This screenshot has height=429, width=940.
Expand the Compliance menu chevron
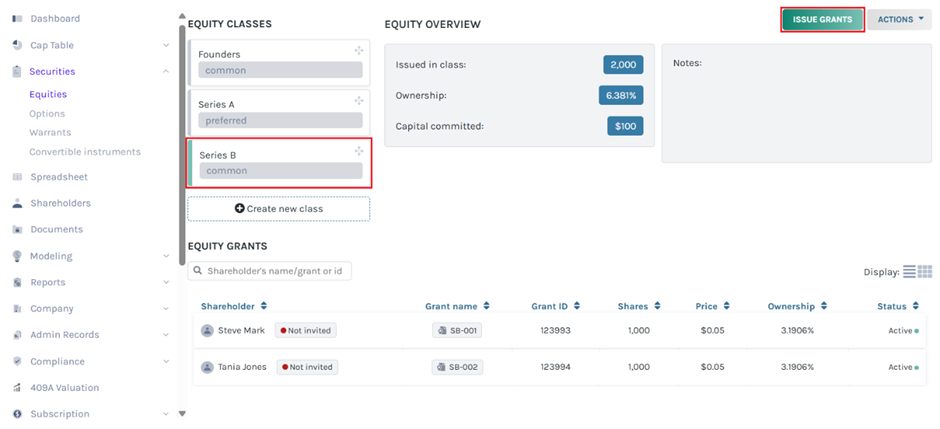[x=166, y=361]
